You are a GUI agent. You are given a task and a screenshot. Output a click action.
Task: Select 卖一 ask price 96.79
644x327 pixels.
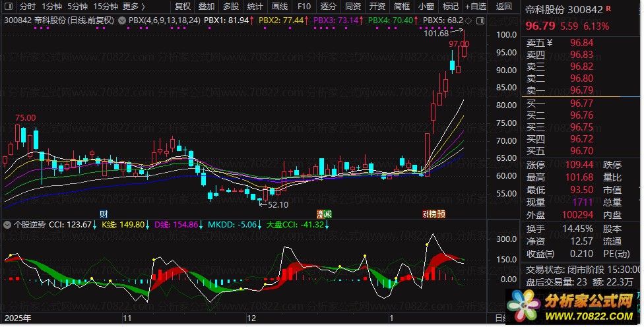pyautogui.click(x=581, y=90)
